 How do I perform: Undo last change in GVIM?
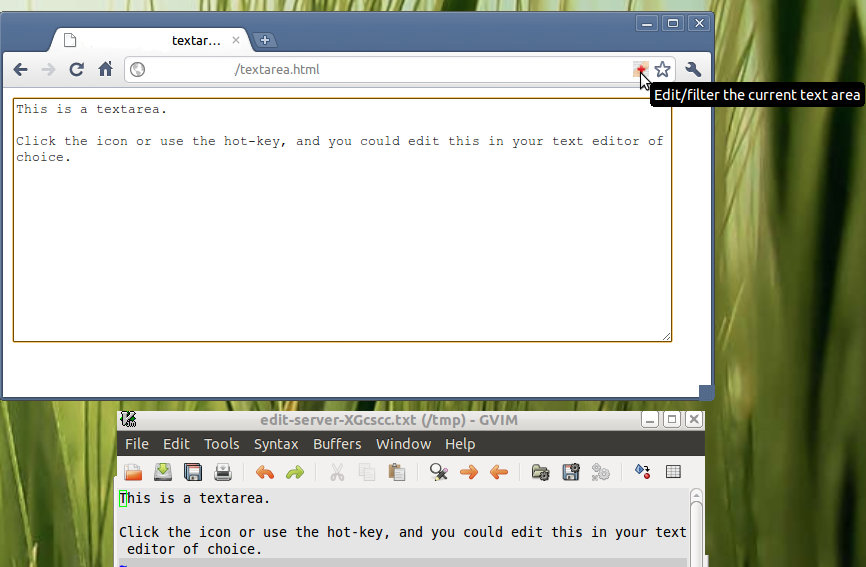pyautogui.click(x=265, y=473)
